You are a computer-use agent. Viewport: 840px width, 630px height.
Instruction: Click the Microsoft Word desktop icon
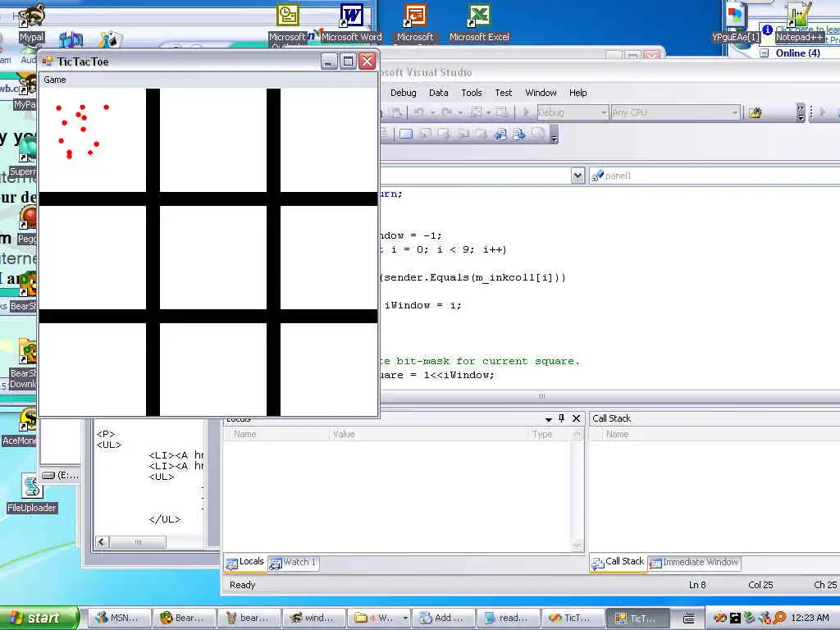[351, 22]
